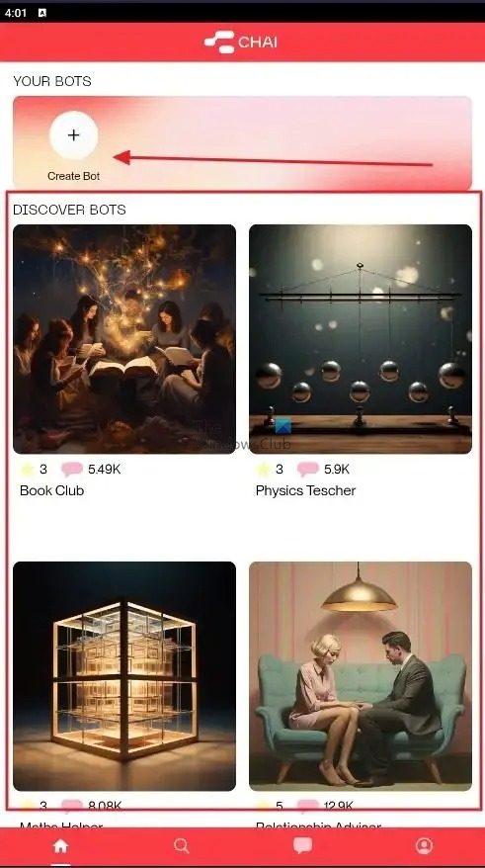Viewport: 485px width, 868px height.
Task: Click the star rating icon under Book Club
Action: click(27, 470)
